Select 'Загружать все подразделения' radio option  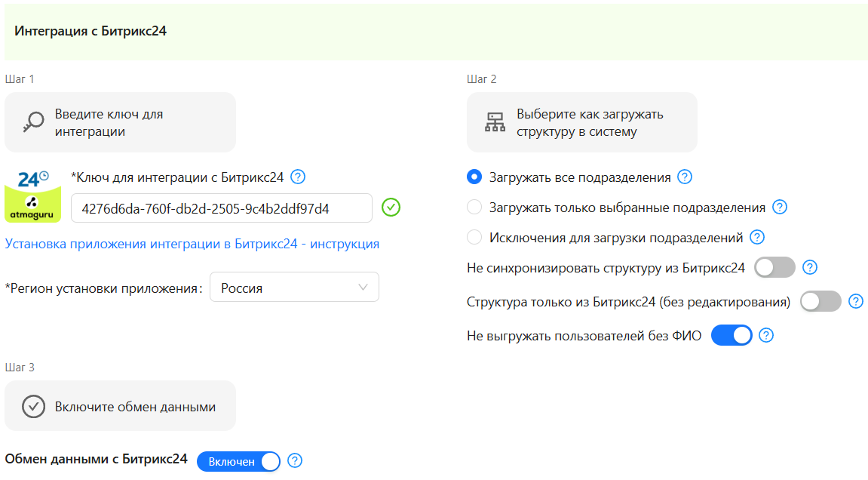point(474,177)
